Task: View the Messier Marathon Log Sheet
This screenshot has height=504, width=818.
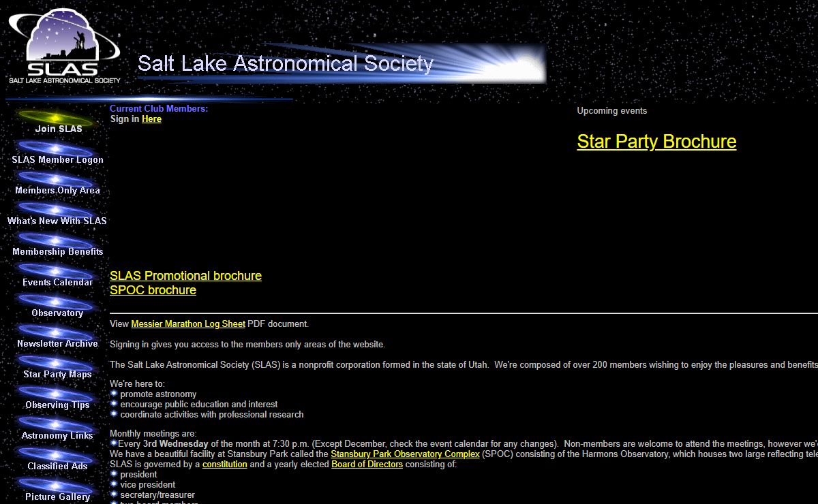Action: pos(188,324)
